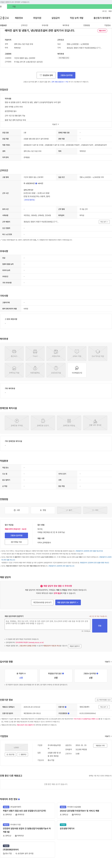Click the 전송 button
This screenshot has height=868, width=112.
pos(100,626)
